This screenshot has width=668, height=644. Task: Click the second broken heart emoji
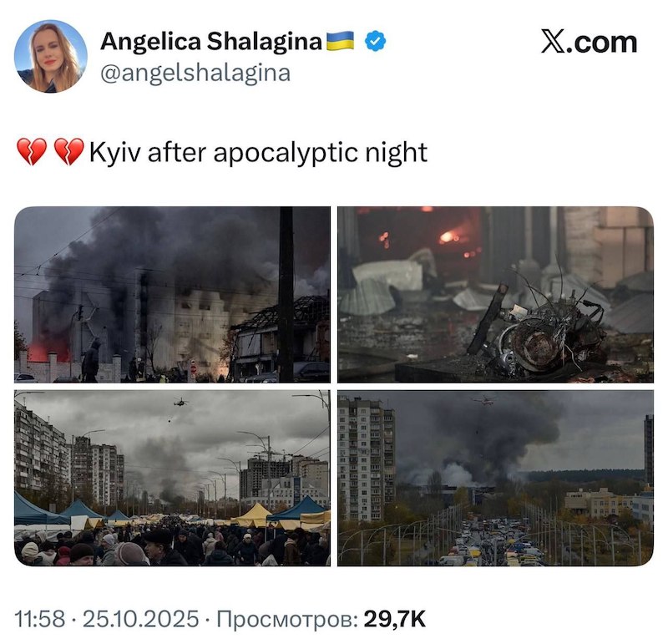point(69,152)
